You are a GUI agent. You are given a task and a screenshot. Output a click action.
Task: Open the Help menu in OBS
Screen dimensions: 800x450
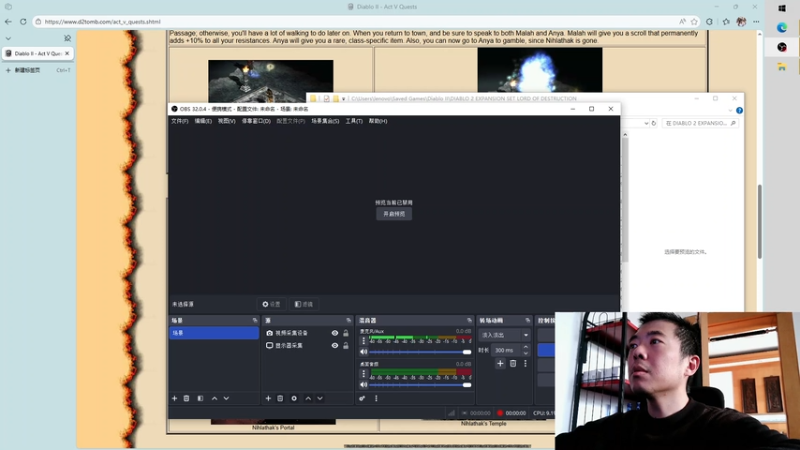(378, 121)
